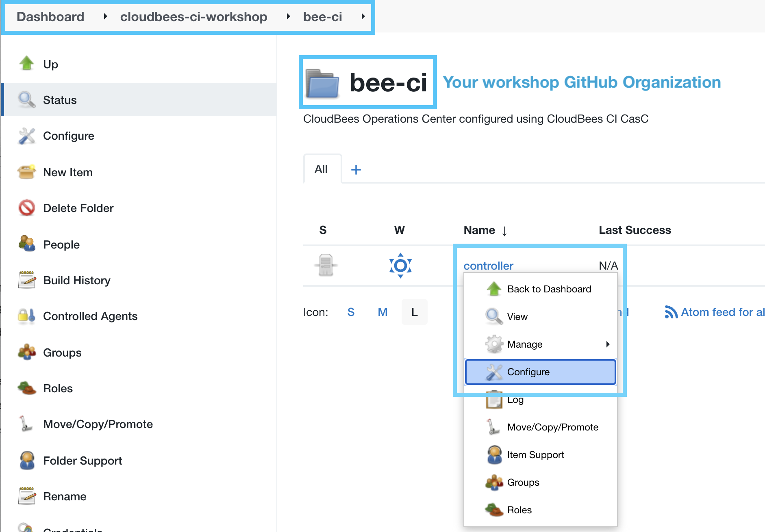Expand breadcrumb arrow after bee-ci

pyautogui.click(x=363, y=17)
